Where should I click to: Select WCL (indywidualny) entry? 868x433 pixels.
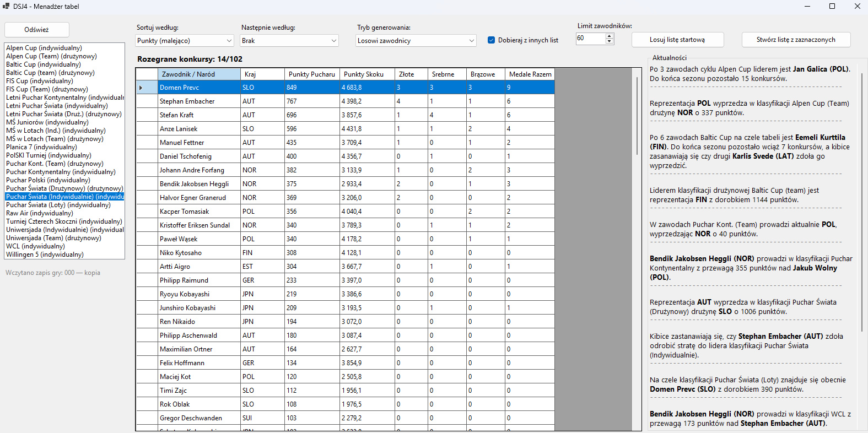click(64, 246)
